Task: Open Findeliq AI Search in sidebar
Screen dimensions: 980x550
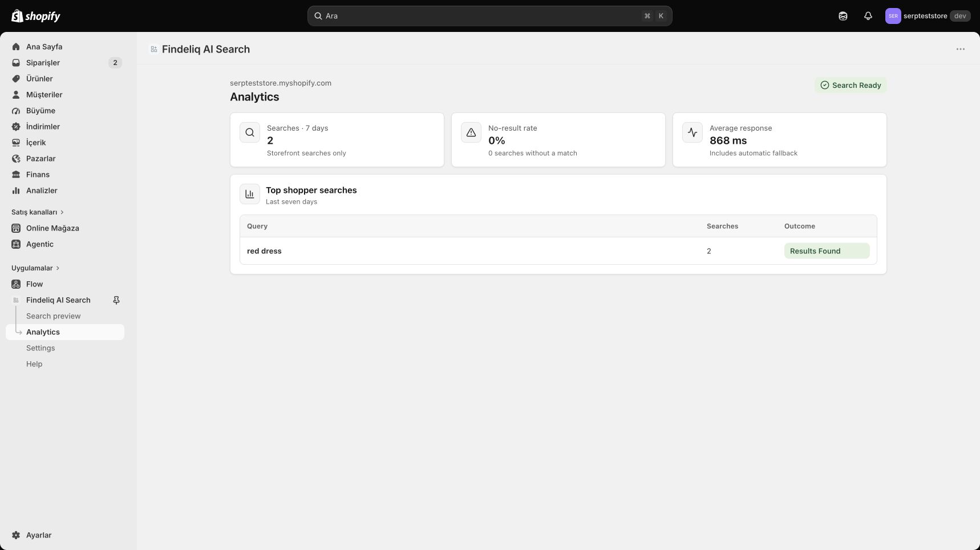Action: click(58, 300)
